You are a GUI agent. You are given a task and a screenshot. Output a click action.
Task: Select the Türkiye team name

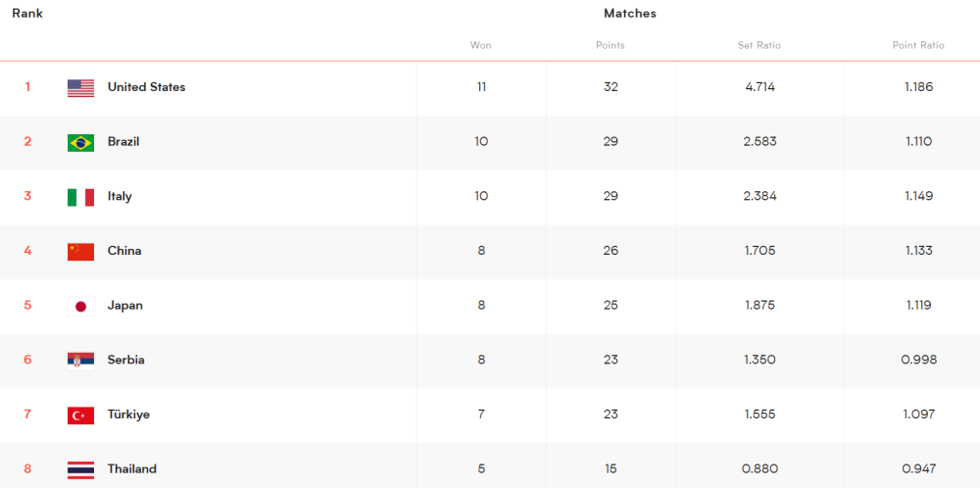click(128, 415)
